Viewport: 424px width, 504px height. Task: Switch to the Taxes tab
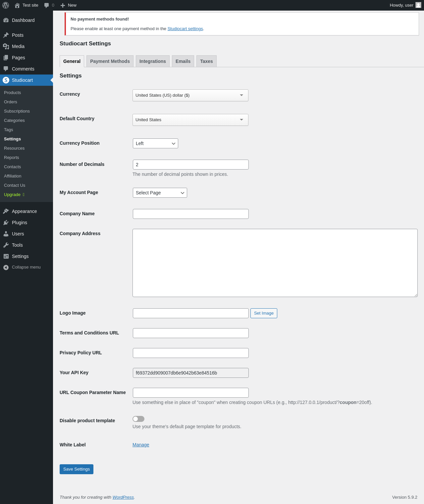[206, 61]
